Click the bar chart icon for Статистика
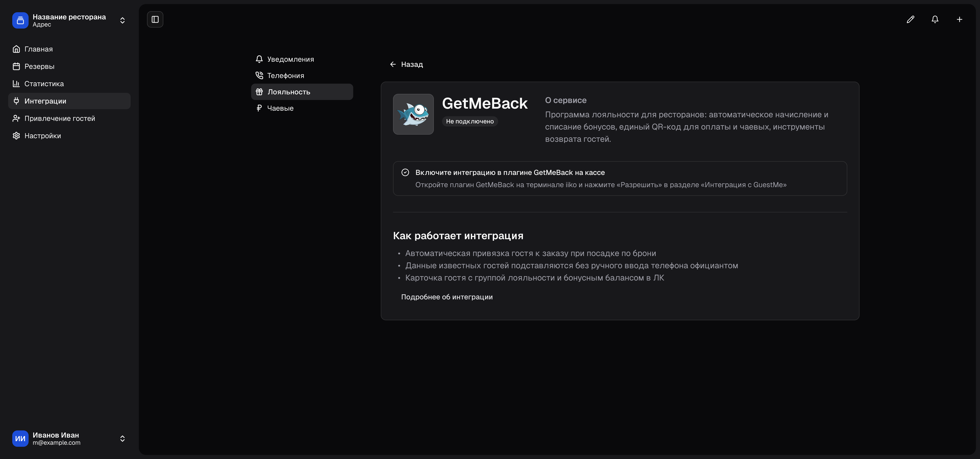The width and height of the screenshot is (980, 459). [16, 84]
